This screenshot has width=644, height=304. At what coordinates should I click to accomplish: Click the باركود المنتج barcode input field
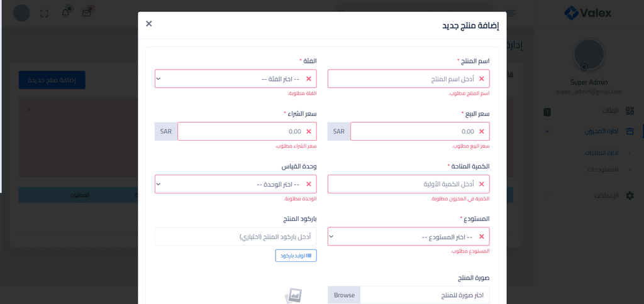[x=236, y=237]
